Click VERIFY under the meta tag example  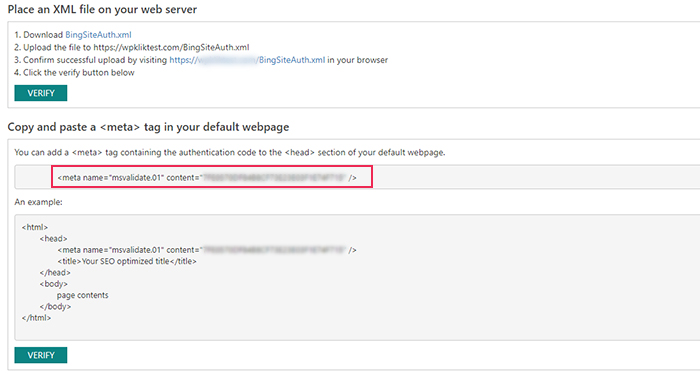(x=41, y=355)
